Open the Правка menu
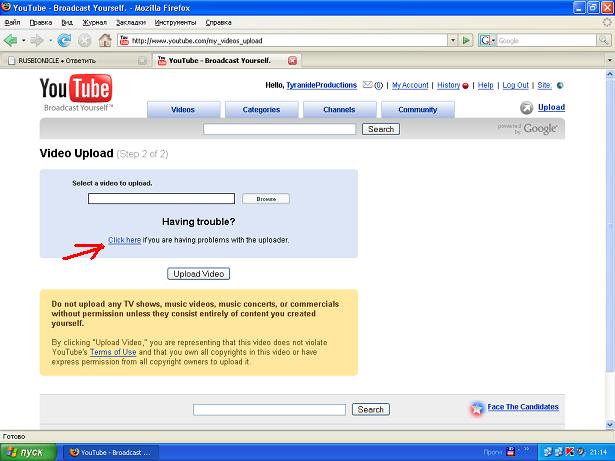 (x=41, y=22)
